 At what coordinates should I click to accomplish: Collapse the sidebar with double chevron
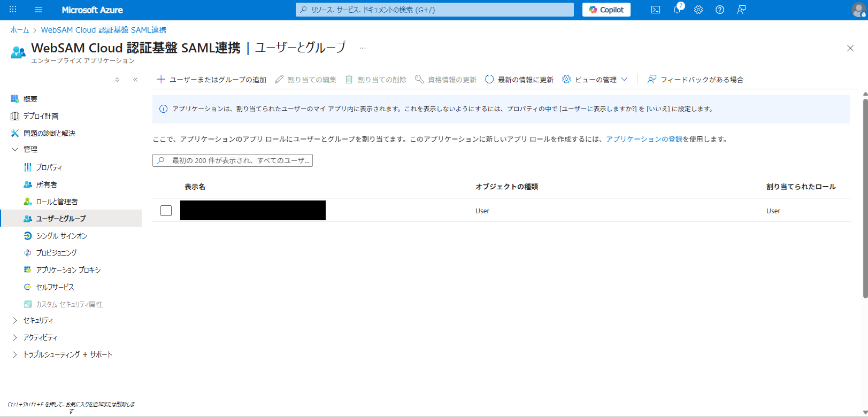pos(135,80)
